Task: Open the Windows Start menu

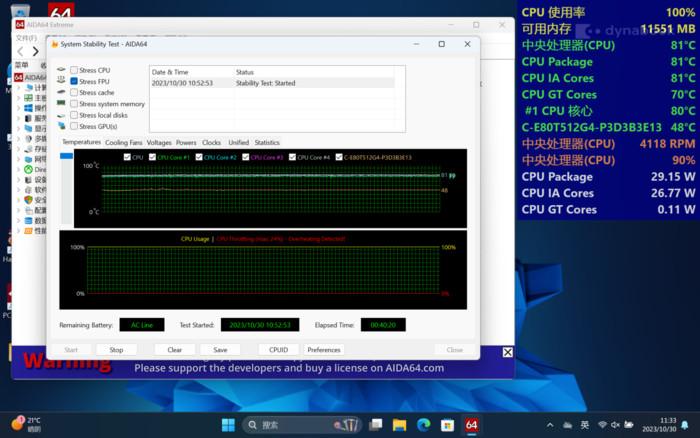Action: click(228, 425)
